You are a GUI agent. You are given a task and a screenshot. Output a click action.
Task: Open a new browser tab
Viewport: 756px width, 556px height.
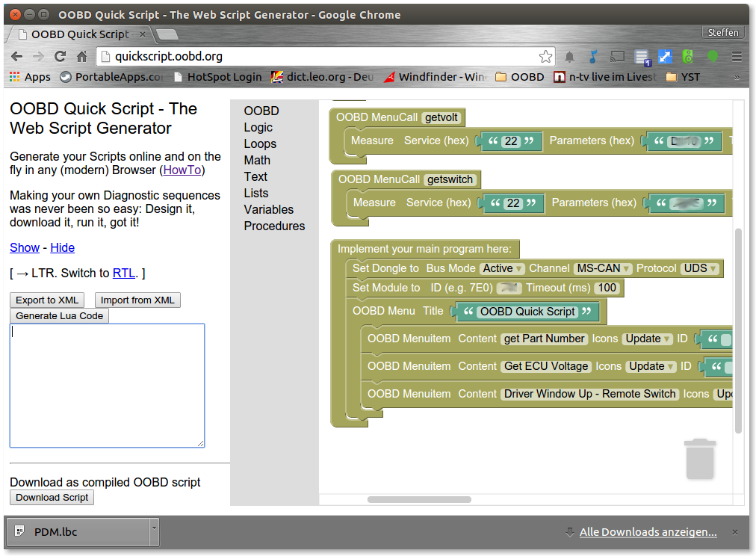click(167, 34)
